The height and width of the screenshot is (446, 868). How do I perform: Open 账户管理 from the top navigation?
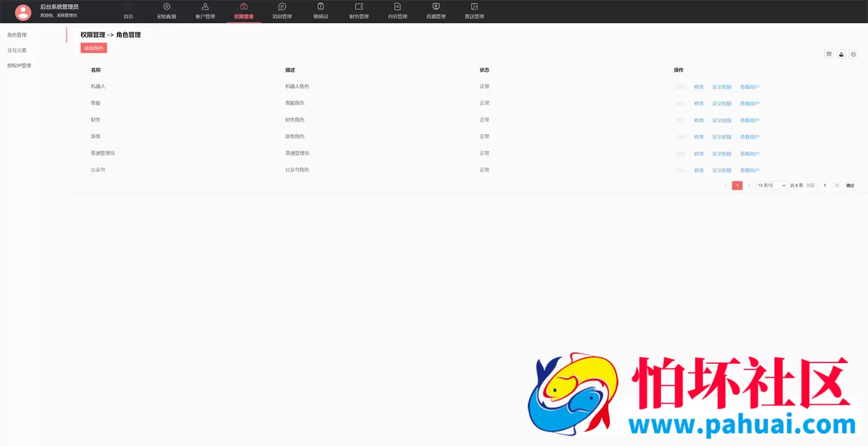tap(205, 12)
